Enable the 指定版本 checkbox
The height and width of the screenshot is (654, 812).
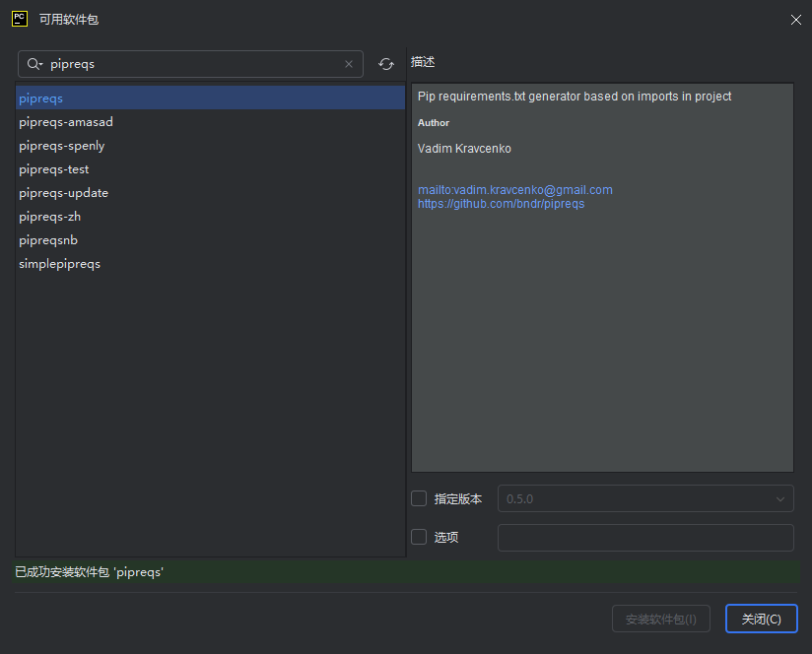(419, 498)
